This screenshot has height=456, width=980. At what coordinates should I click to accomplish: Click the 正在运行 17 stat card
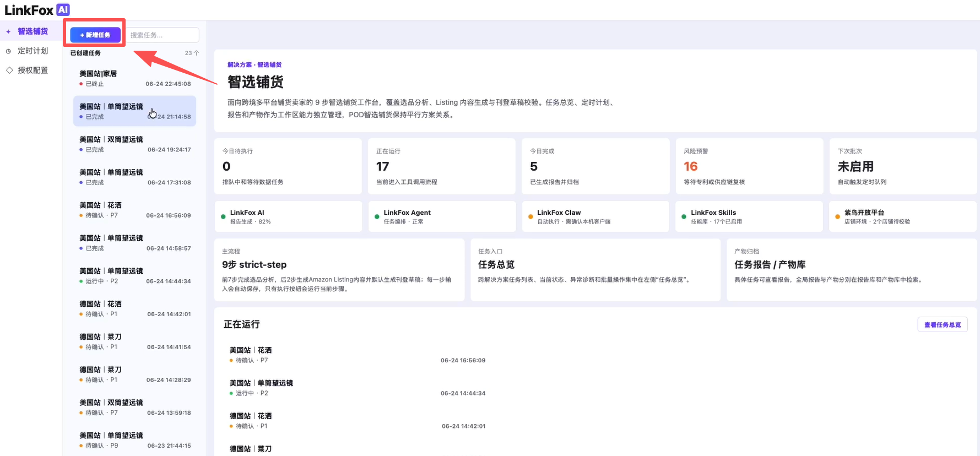(442, 166)
